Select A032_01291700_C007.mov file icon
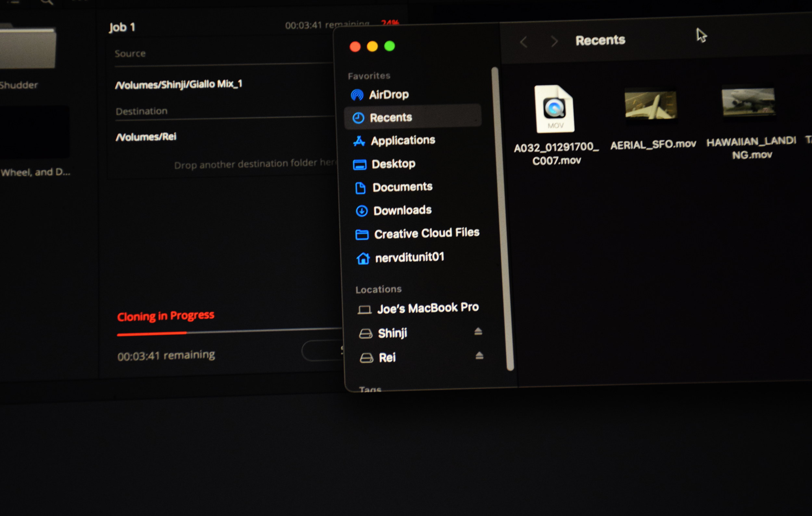The height and width of the screenshot is (516, 812). (x=554, y=108)
